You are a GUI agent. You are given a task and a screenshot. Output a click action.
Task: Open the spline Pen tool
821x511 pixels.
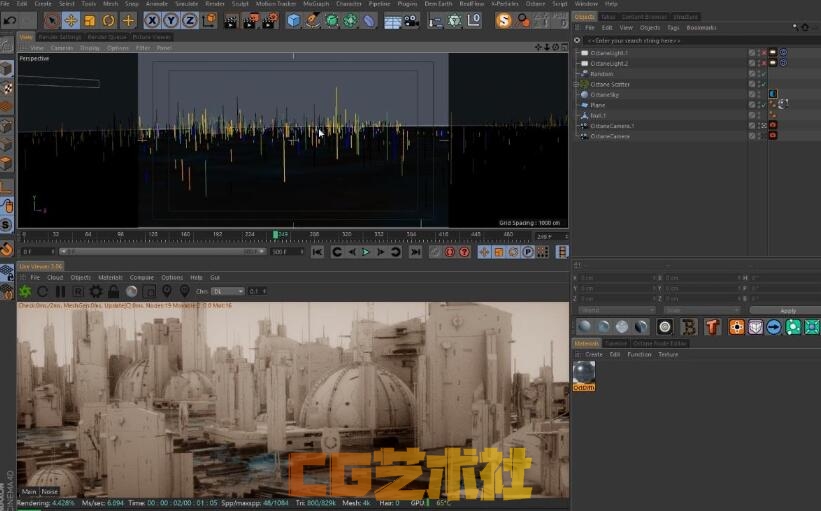click(313, 21)
